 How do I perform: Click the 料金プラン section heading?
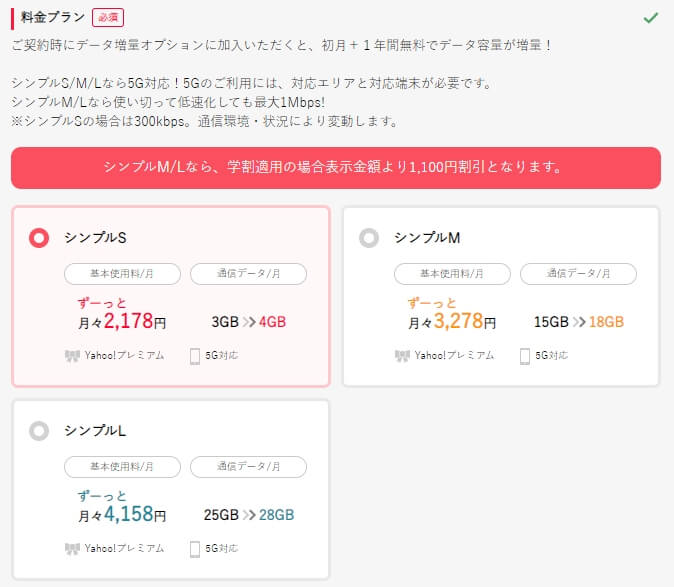coord(53,17)
